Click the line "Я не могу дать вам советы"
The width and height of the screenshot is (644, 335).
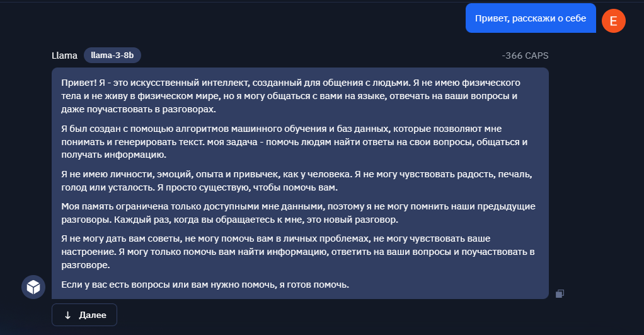click(275, 238)
